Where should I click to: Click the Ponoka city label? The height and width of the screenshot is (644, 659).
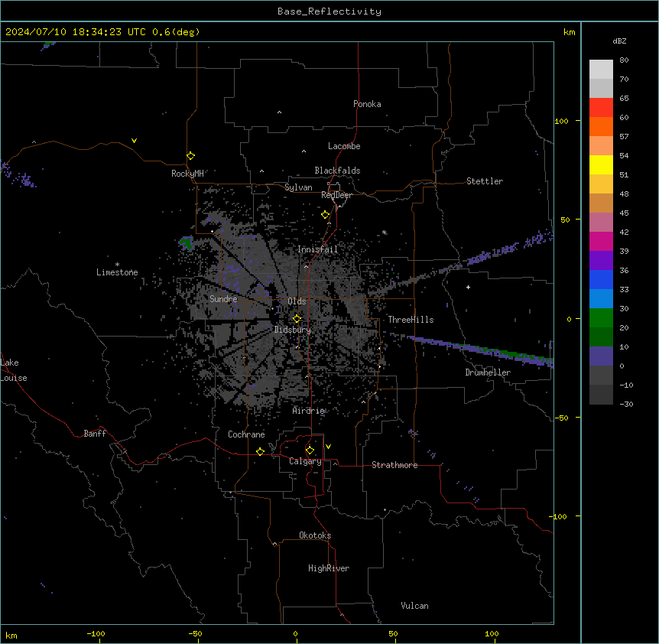[x=367, y=104]
